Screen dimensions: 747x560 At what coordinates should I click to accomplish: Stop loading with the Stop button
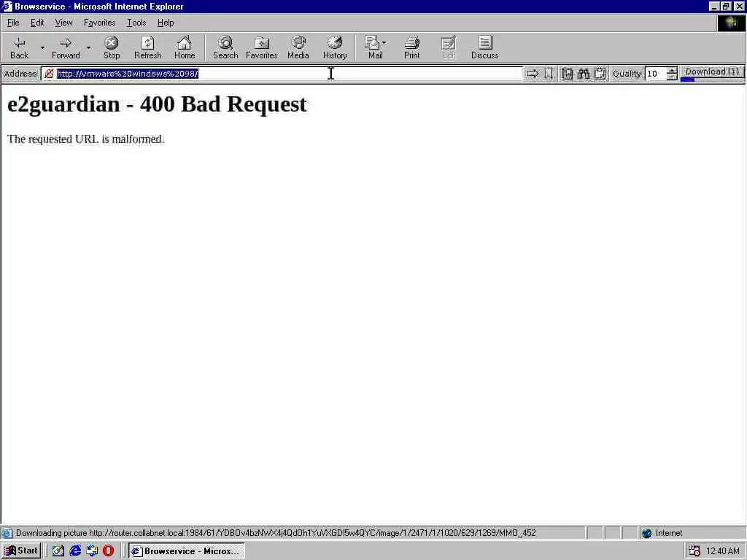tap(112, 47)
